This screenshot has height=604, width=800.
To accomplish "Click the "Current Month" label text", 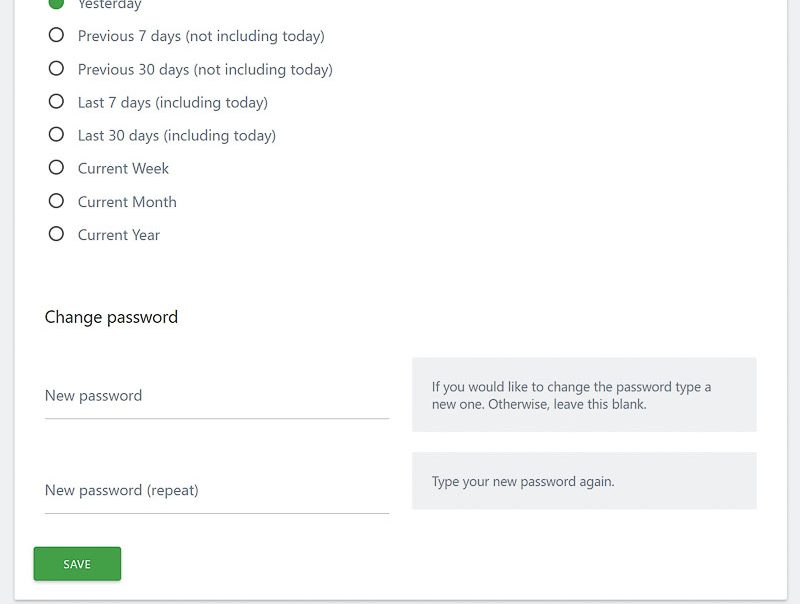I will (x=127, y=201).
